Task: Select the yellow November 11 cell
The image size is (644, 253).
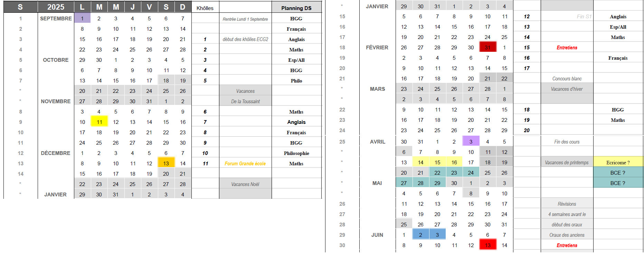Action: coord(99,122)
